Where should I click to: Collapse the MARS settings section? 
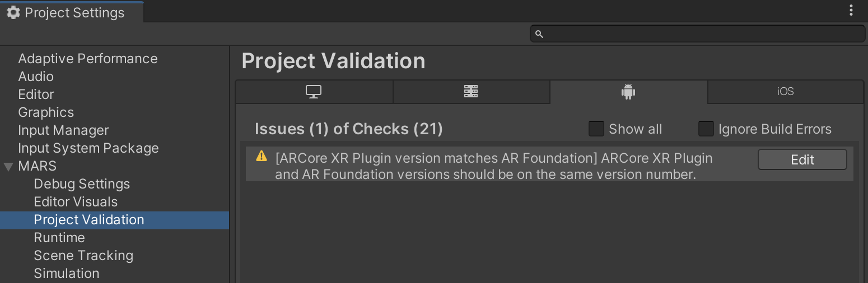[x=8, y=167]
